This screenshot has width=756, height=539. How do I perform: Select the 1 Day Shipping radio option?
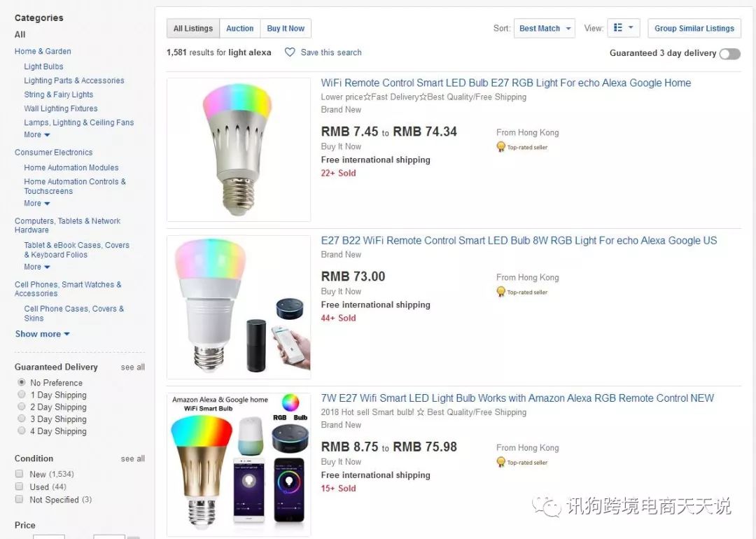coord(22,395)
